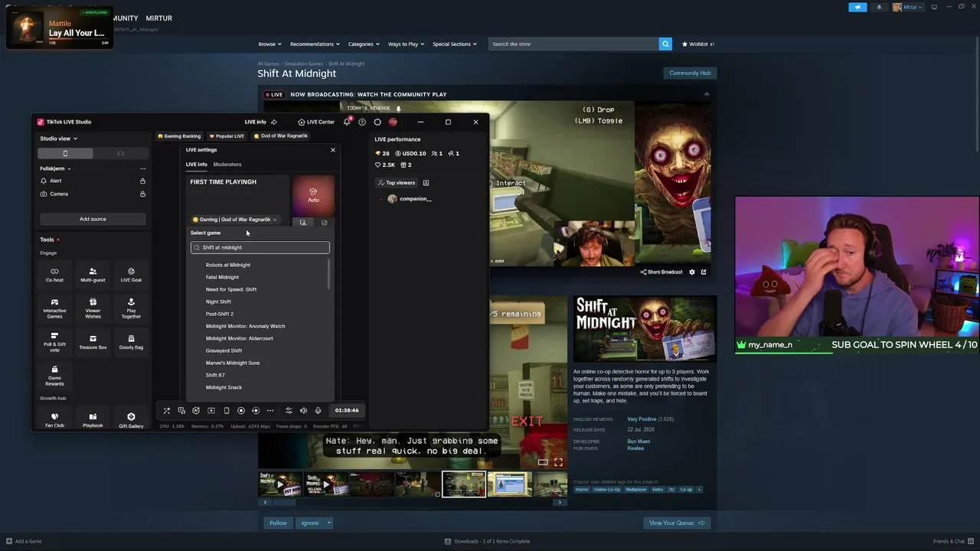980x551 pixels.
Task: Open Play Together tool
Action: (x=131, y=308)
